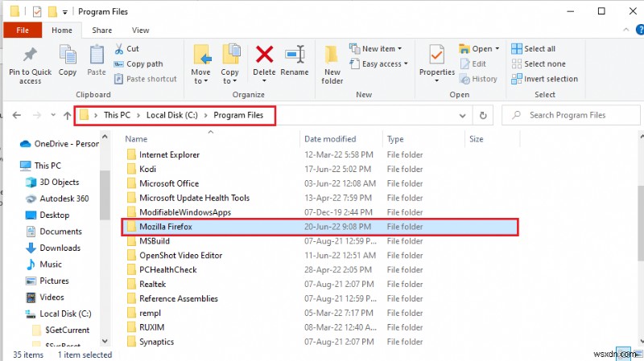Click Copy path in Clipboard group

[x=138, y=64]
